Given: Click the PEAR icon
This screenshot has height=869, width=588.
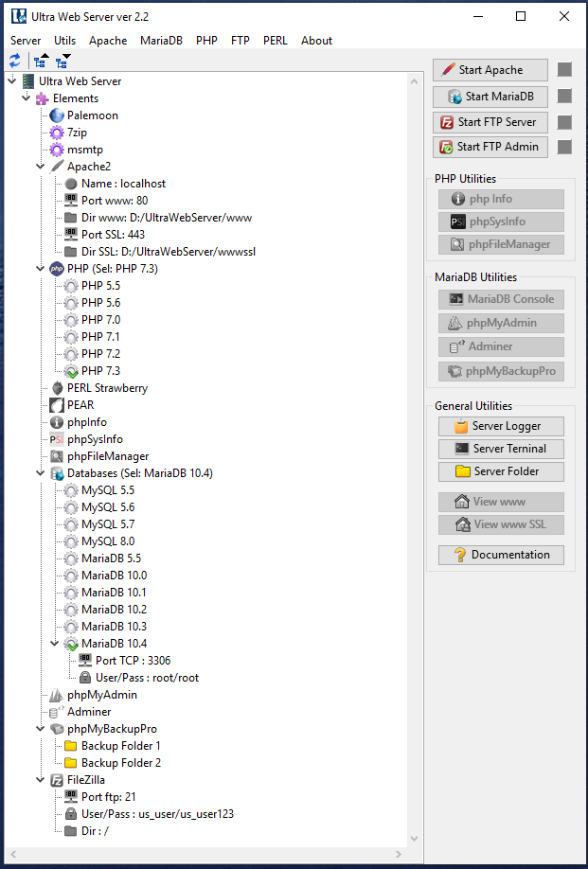Looking at the screenshot, I should 57,405.
